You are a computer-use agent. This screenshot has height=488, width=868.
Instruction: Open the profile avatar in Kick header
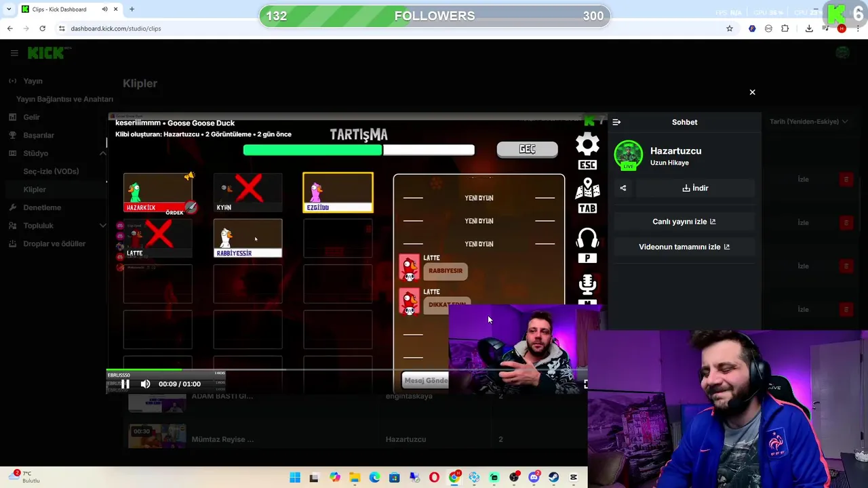[843, 53]
